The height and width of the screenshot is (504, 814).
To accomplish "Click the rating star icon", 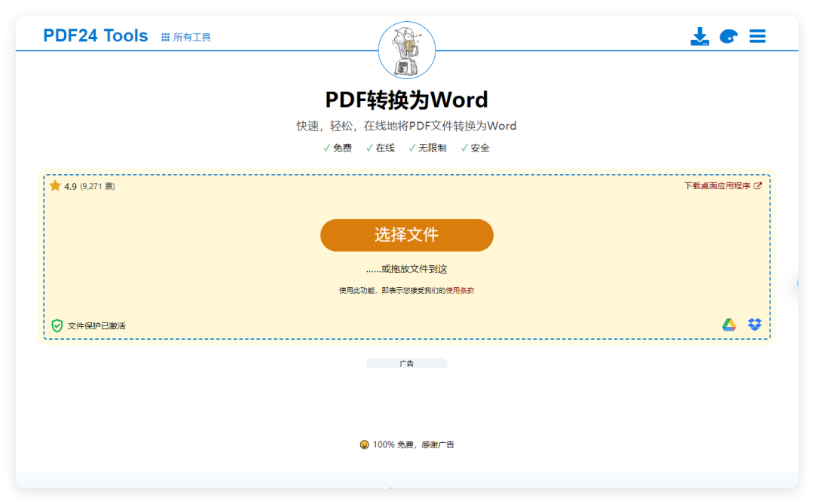I will pos(55,186).
